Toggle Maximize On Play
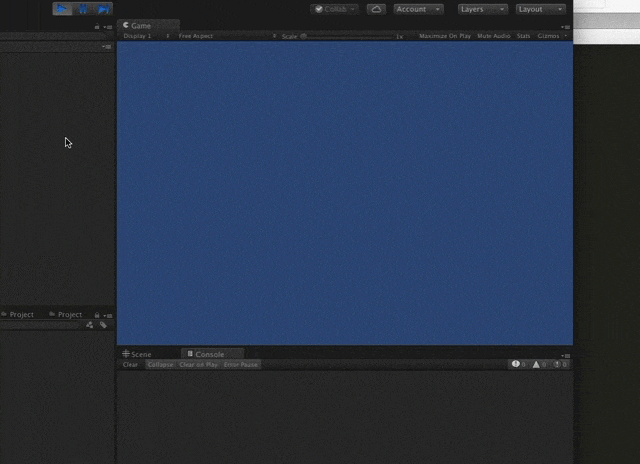The image size is (640, 464). tap(445, 36)
